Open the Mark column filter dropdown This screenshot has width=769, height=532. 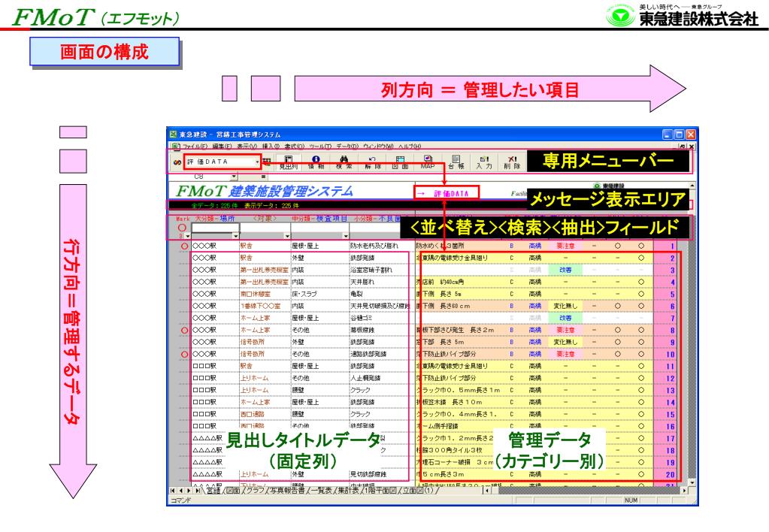point(188,236)
